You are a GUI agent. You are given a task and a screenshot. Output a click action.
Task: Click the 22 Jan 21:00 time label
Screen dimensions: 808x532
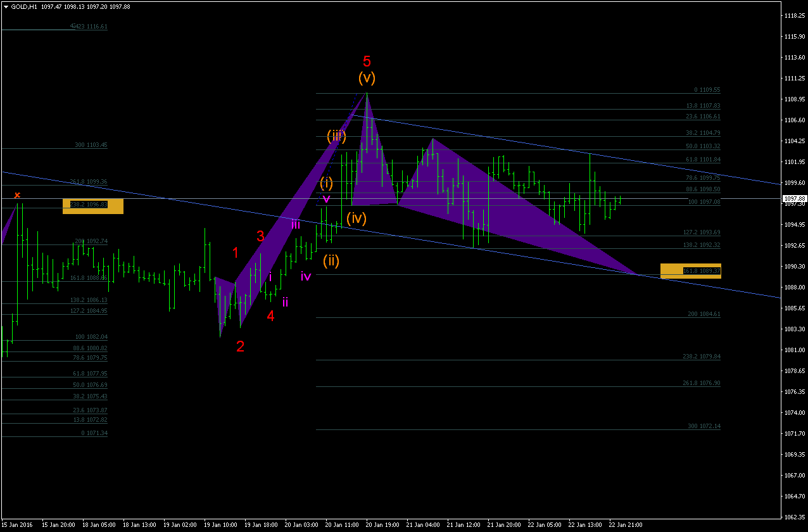click(626, 525)
